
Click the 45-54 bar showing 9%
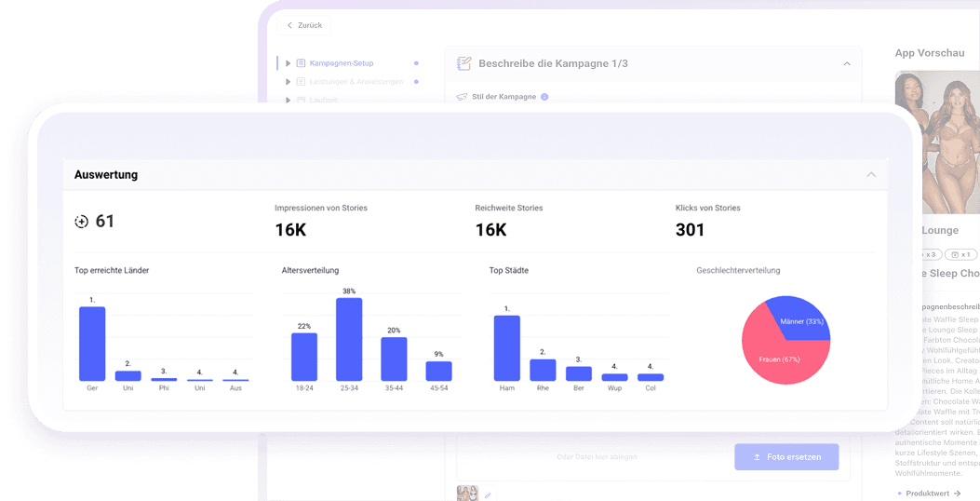coord(438,371)
